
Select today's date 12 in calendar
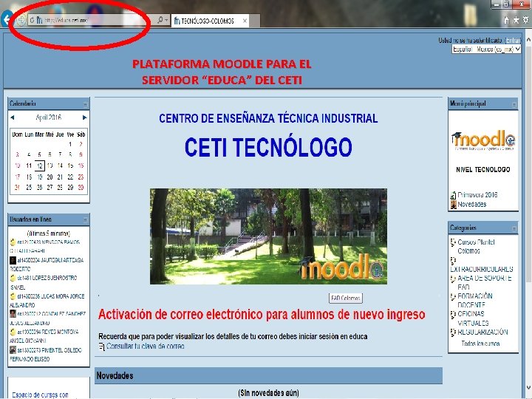[40, 166]
